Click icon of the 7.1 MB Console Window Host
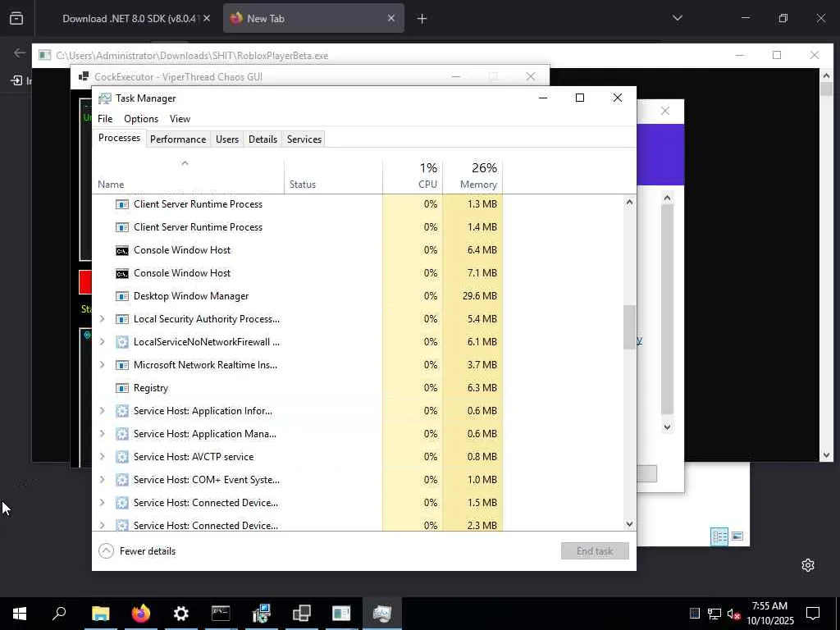 coord(122,273)
